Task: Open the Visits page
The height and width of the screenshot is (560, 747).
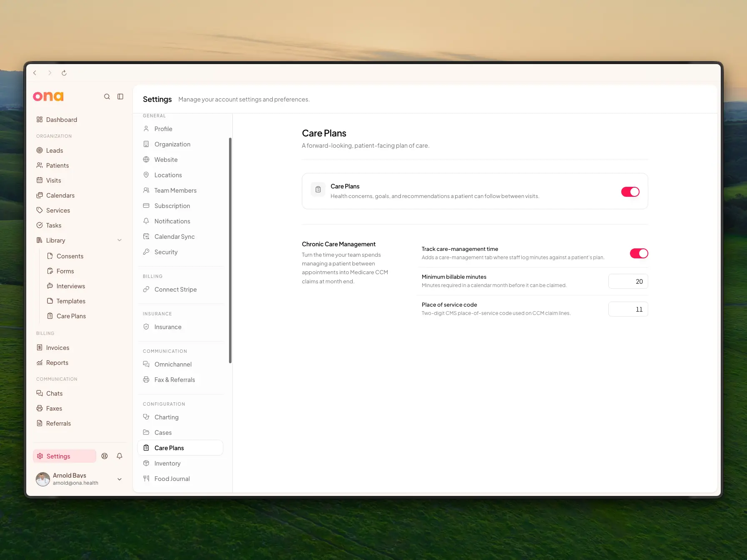Action: (79, 181)
